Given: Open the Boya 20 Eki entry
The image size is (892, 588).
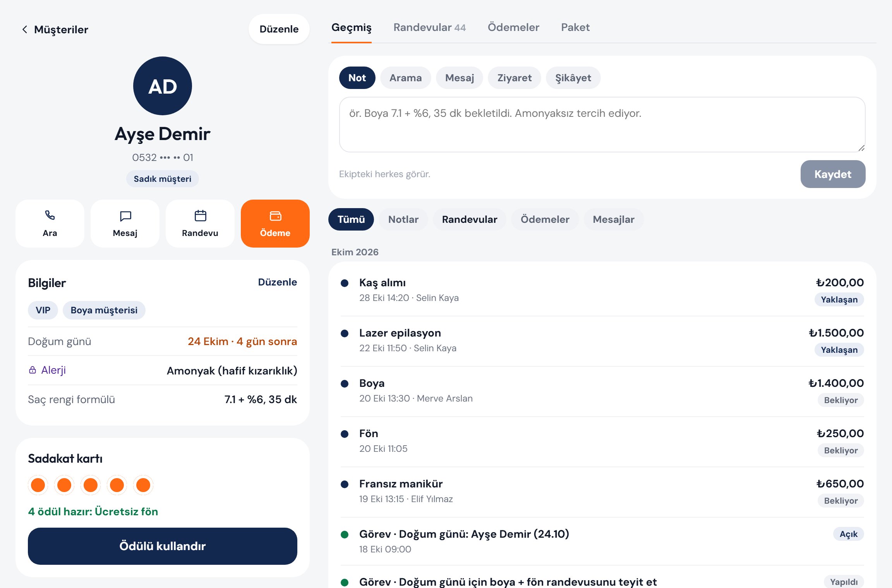Looking at the screenshot, I should (x=602, y=391).
